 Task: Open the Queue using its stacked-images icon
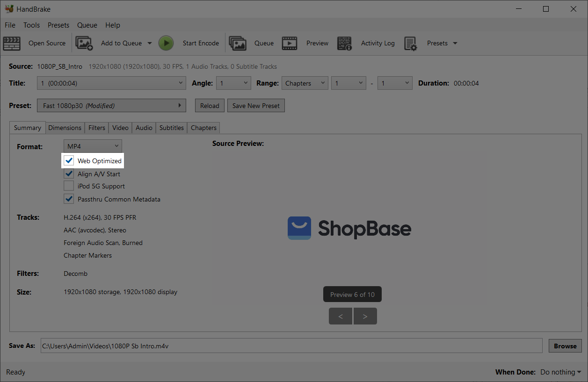point(238,43)
